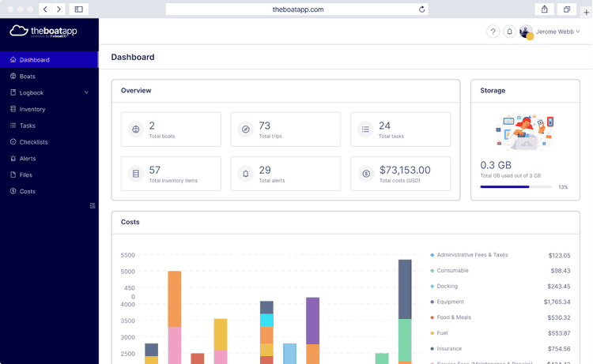Go to Inventory in the sidebar
Image resolution: width=593 pixels, height=364 pixels.
(32, 110)
